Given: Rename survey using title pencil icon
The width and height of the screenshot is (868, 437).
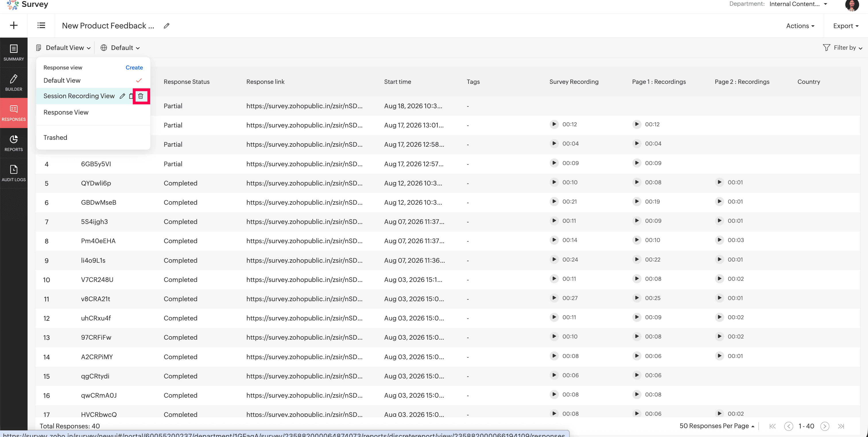Looking at the screenshot, I should coord(166,26).
